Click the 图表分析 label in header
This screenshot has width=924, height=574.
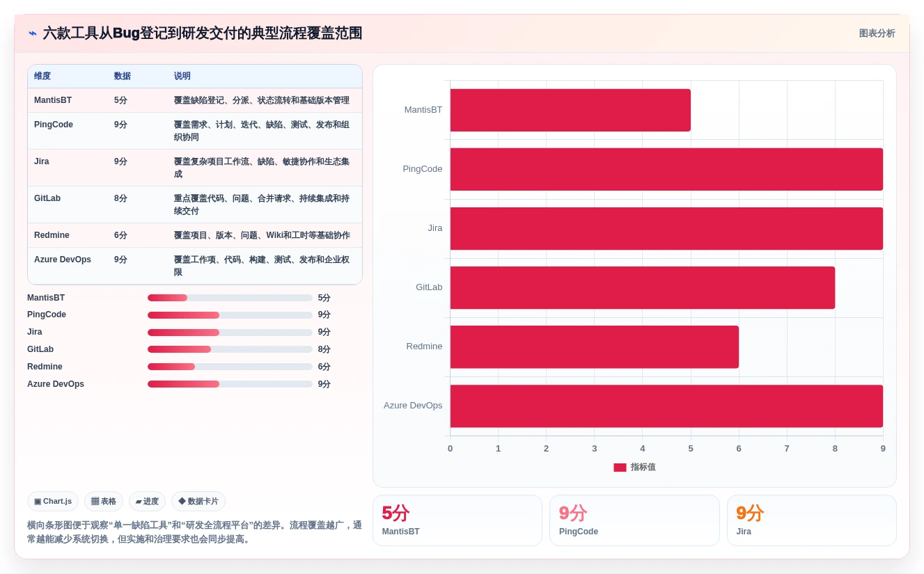coord(877,33)
